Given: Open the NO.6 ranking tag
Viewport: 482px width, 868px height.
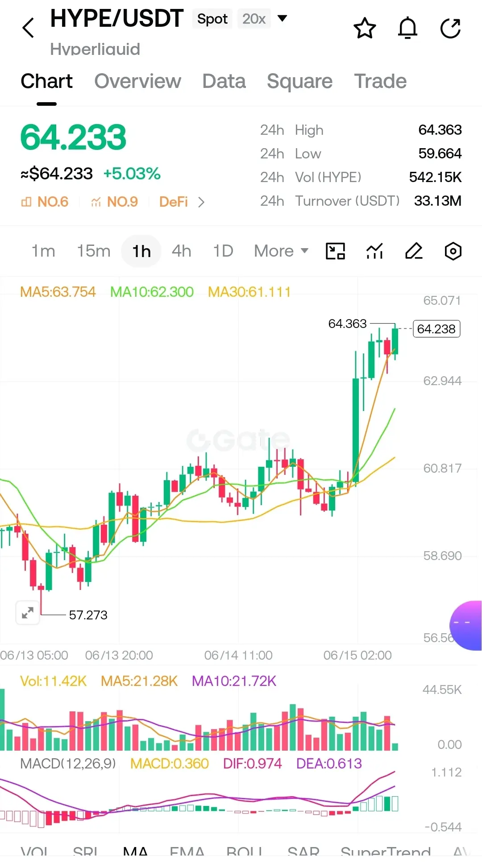Looking at the screenshot, I should (x=45, y=202).
